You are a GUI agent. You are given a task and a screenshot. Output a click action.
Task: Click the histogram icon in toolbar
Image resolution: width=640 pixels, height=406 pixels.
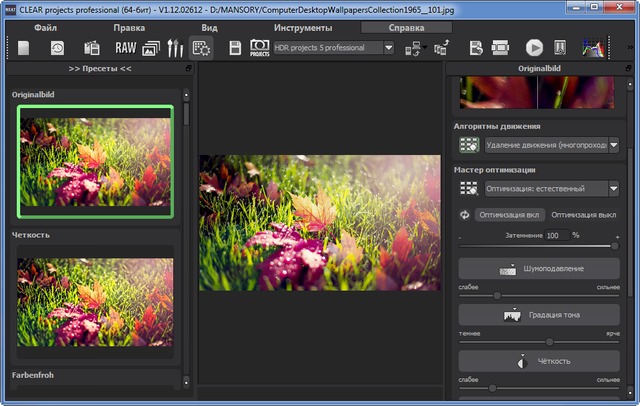click(594, 47)
